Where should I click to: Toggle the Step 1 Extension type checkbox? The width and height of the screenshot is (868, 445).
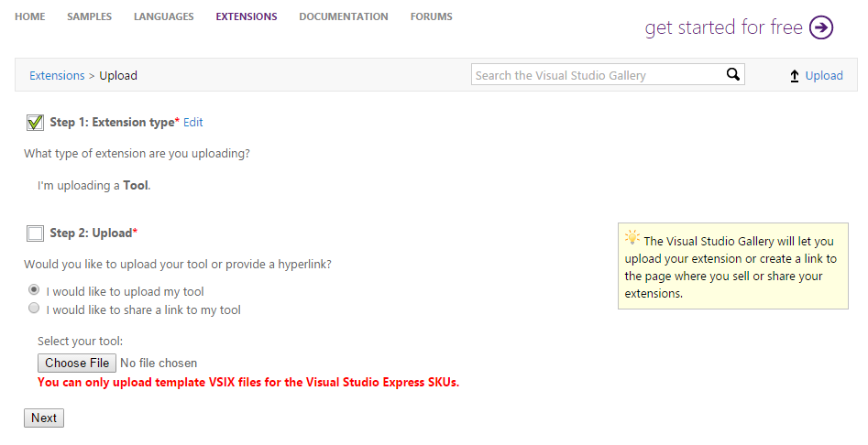tap(36, 122)
